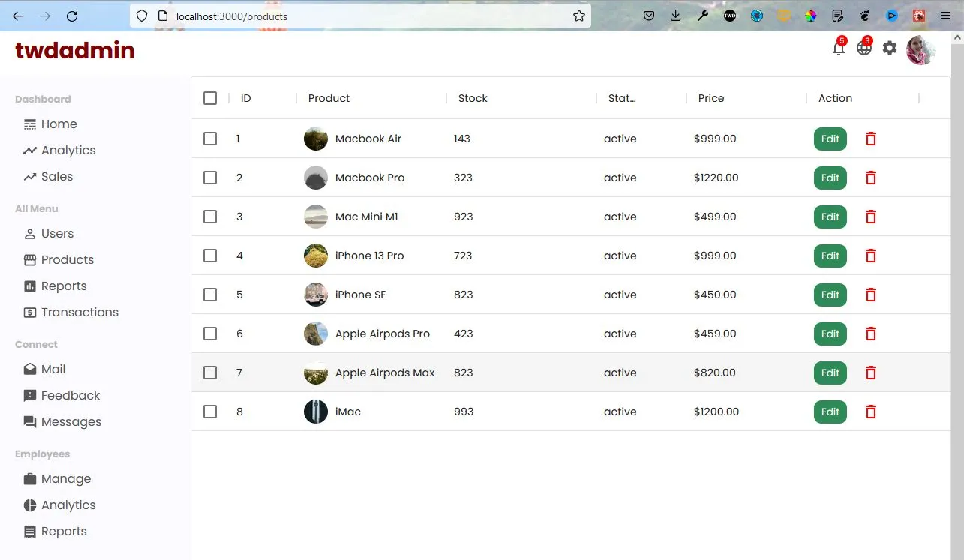Click the shield tracking protection icon

point(142,16)
